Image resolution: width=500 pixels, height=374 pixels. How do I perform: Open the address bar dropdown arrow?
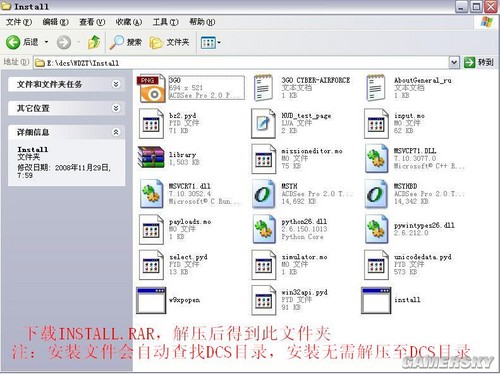[454, 62]
